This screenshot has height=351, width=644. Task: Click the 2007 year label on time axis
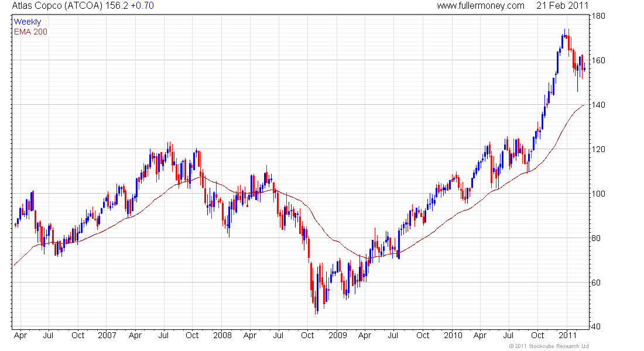coord(107,335)
